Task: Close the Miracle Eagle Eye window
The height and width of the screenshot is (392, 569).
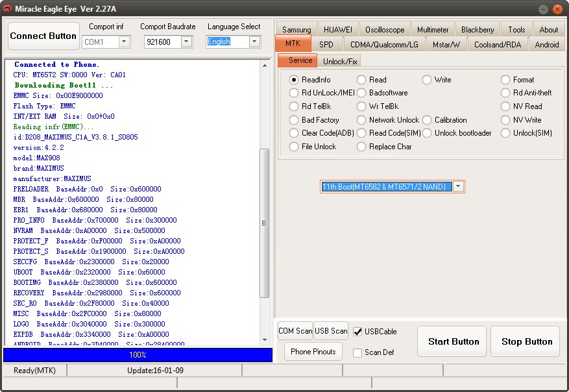Action: pos(557,9)
